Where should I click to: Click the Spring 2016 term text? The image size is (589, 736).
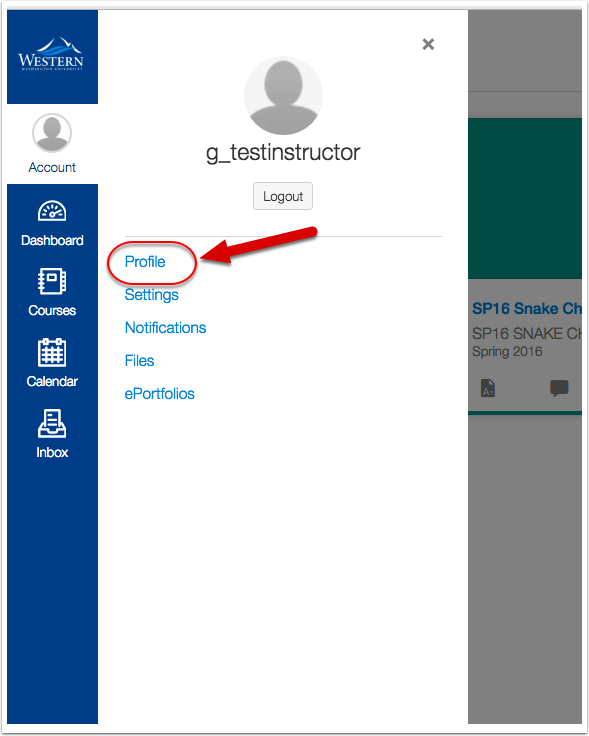point(507,352)
